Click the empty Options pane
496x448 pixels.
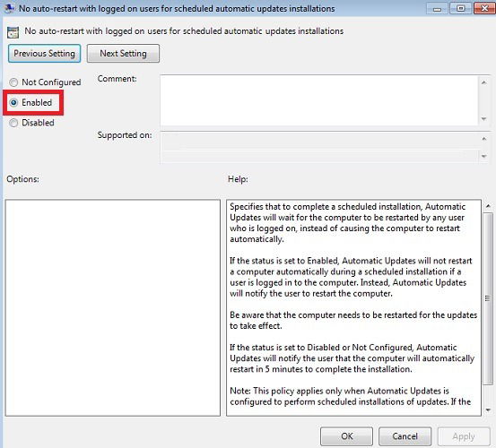click(113, 307)
